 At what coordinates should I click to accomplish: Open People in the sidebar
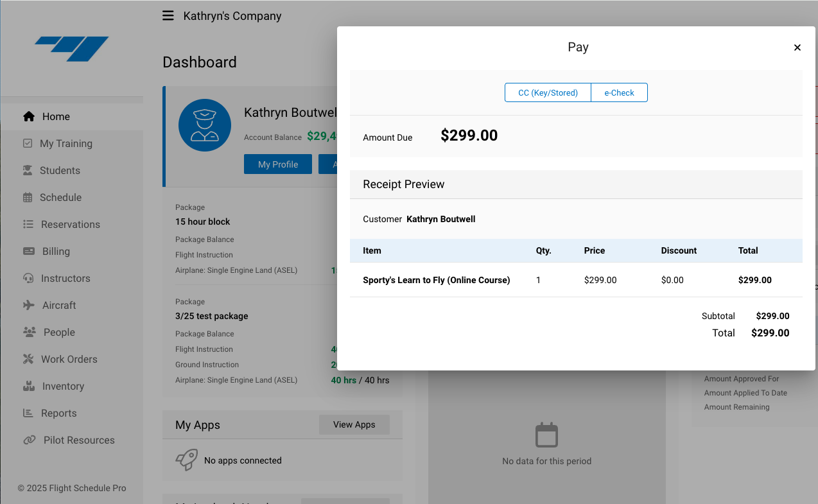tap(72, 332)
